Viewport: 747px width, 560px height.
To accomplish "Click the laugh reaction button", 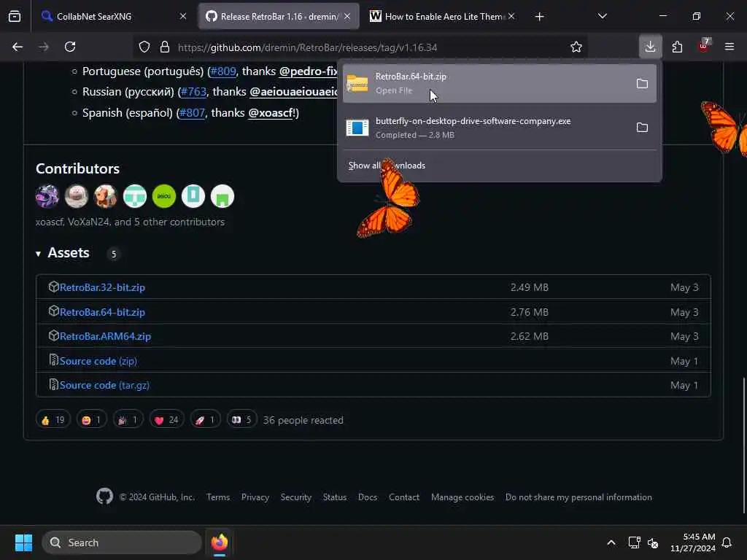I will pos(91,420).
